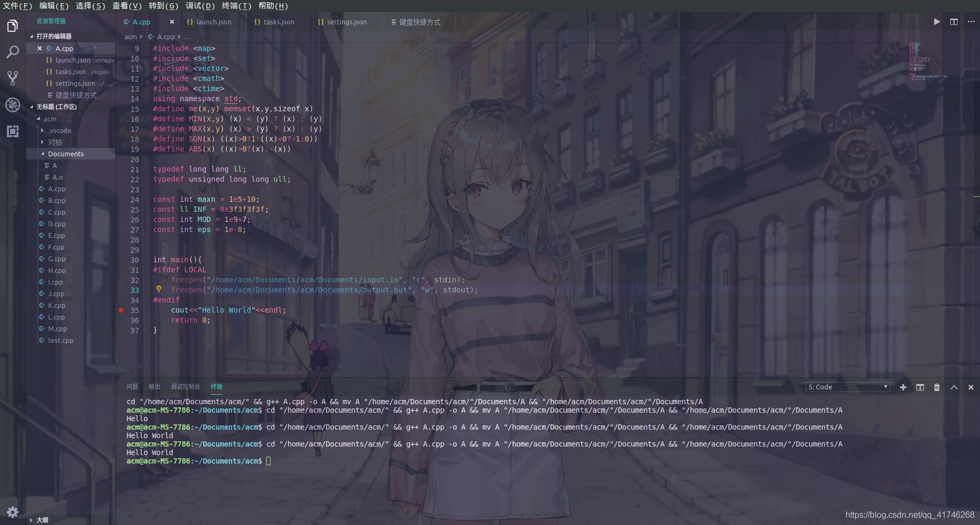Switch to the tasks.json tab
The image size is (980, 525).
[275, 22]
